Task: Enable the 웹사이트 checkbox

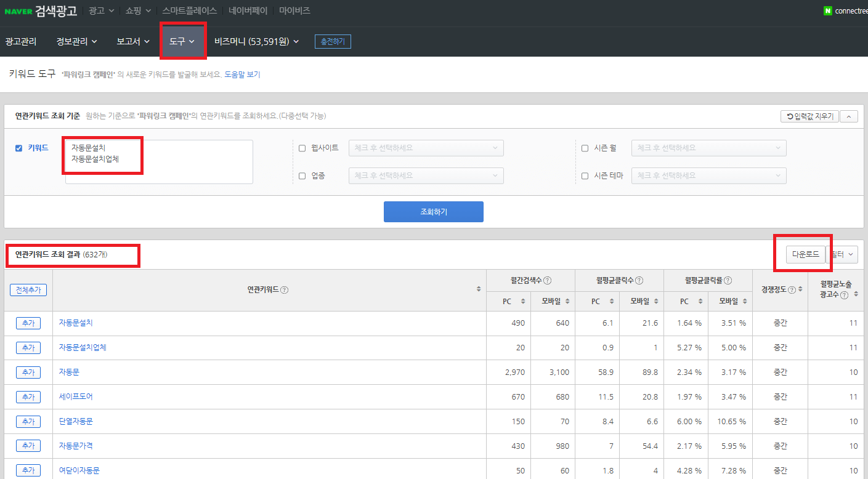Action: point(302,148)
